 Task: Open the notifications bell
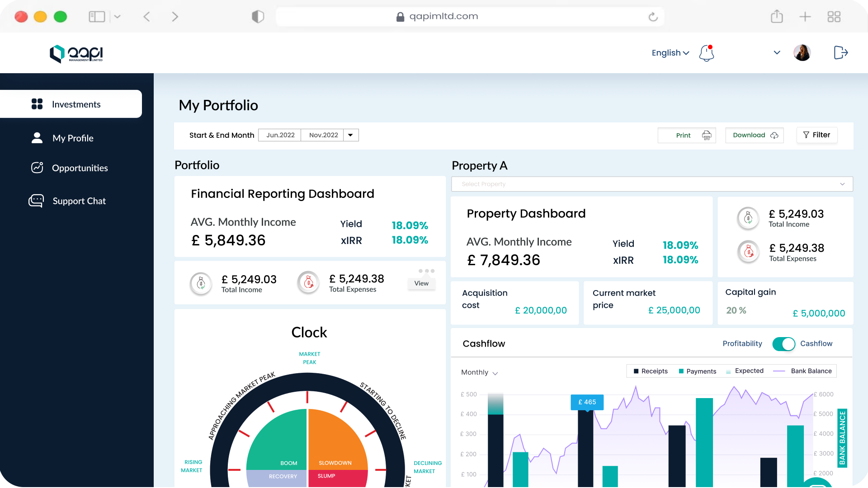click(706, 53)
